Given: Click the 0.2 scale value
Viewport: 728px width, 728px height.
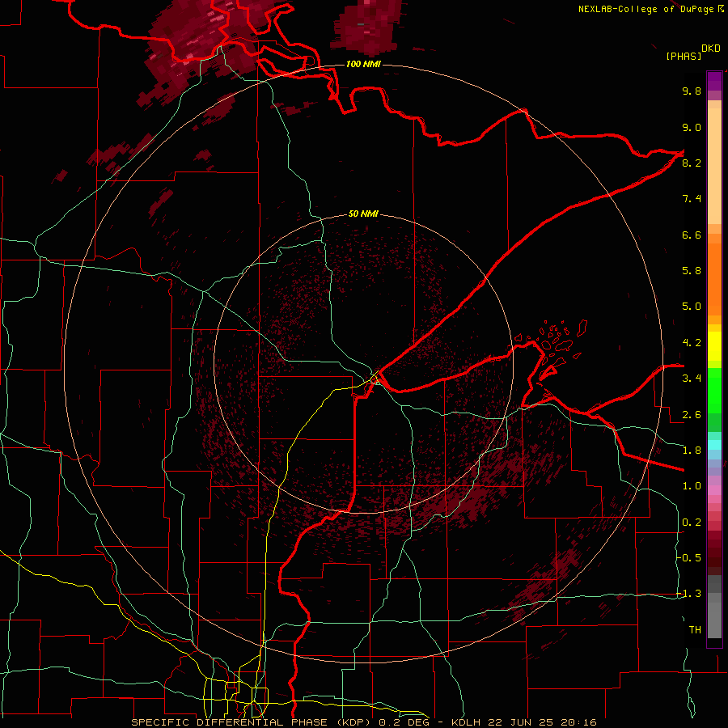Looking at the screenshot, I should (x=692, y=523).
